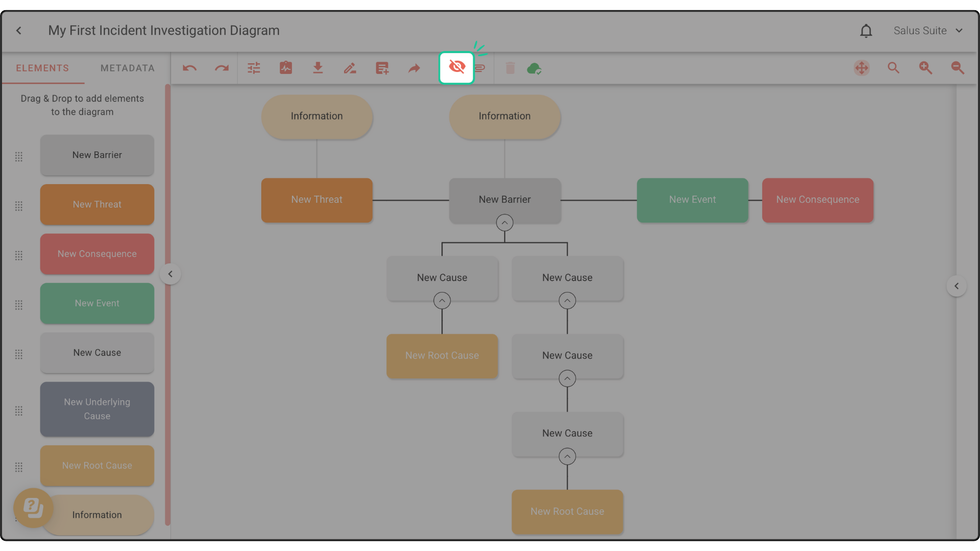Screen dimensions: 980x551
Task: Open the diagram settings sliders icon
Action: click(254, 68)
